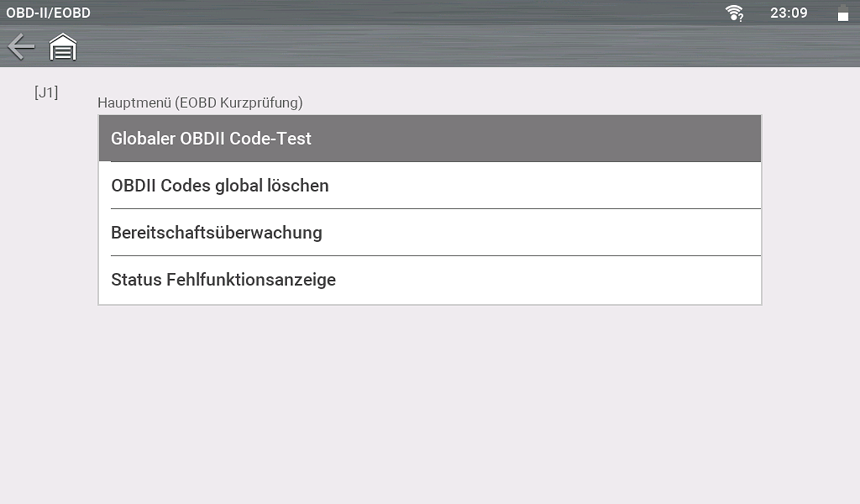Choose OBDII Codes global löschen

click(x=429, y=186)
